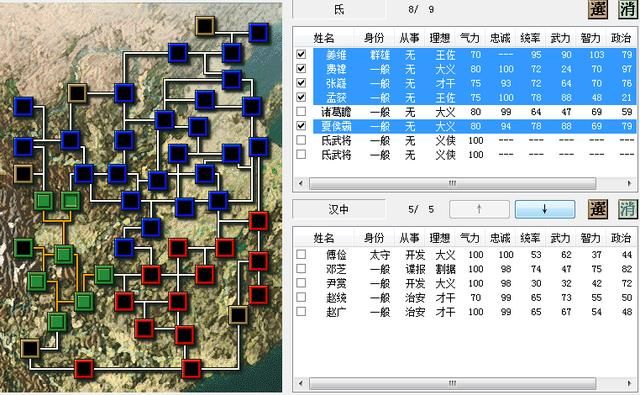Viewport: 640px width, 395px height.
Task: Click 太守 status cell in 傅佥's row
Action: [380, 255]
